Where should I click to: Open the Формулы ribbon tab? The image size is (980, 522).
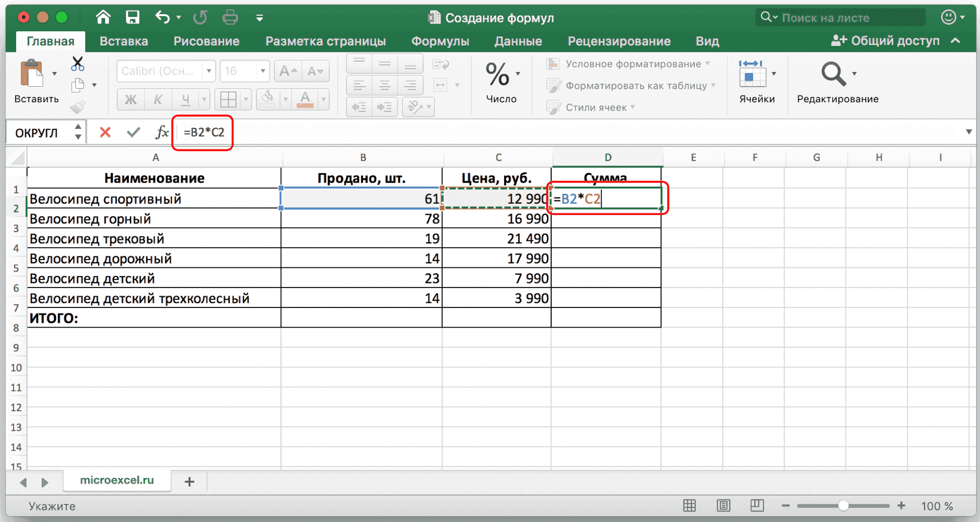[440, 41]
